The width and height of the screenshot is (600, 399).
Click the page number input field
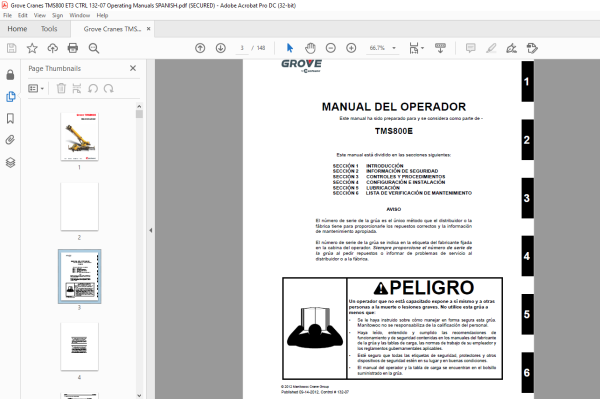coord(242,48)
